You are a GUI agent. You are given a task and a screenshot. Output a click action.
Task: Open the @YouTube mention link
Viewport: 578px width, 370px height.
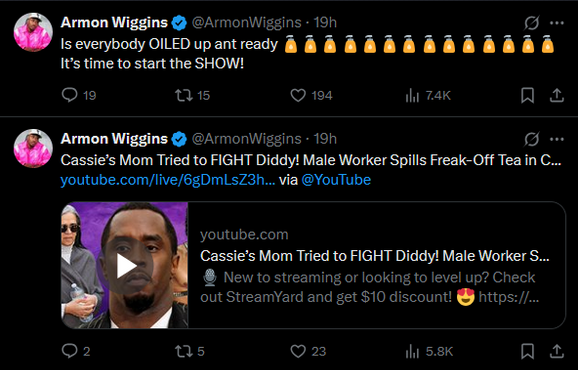pos(336,180)
